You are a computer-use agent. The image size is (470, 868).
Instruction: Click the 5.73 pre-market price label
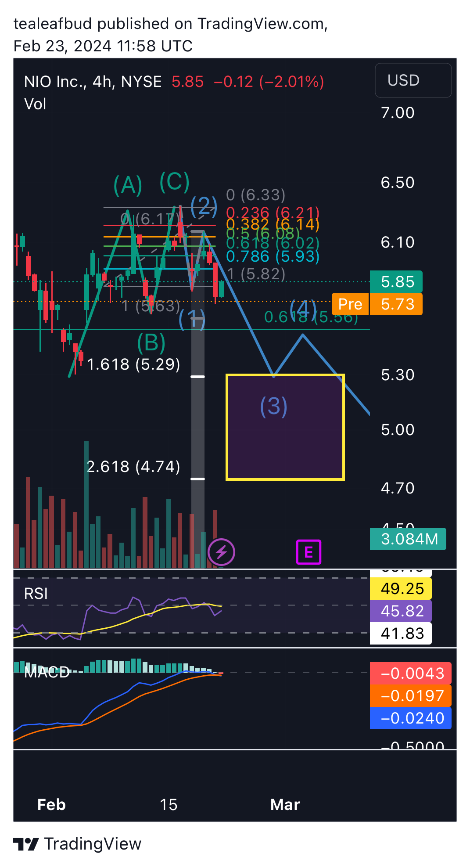396,304
